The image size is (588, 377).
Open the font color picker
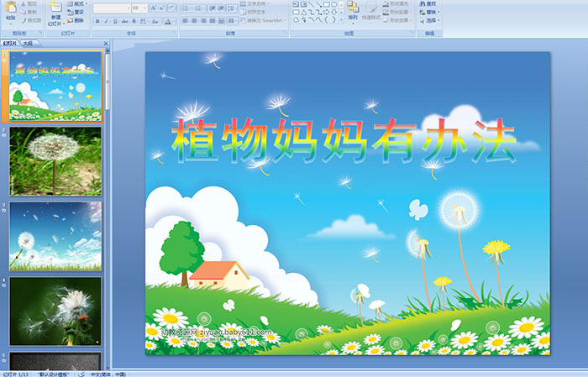pos(169,21)
